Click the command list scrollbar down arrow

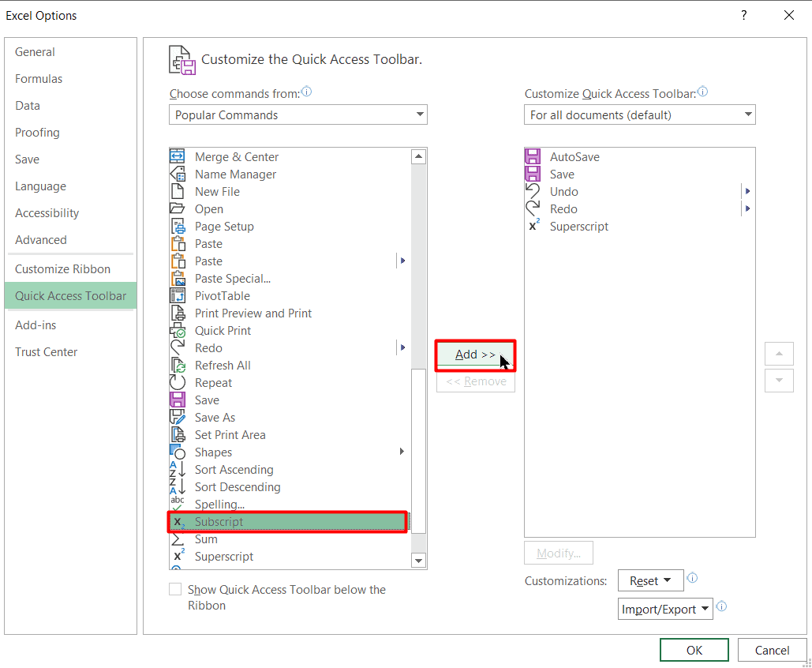[419, 561]
